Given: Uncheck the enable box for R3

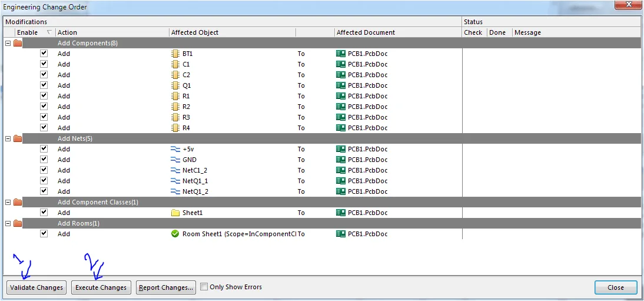Looking at the screenshot, I should pos(44,117).
